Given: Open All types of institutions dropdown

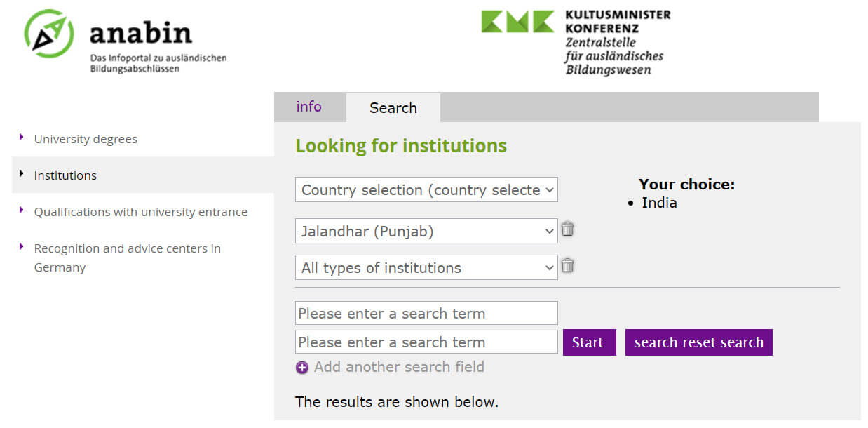Looking at the screenshot, I should tap(426, 267).
